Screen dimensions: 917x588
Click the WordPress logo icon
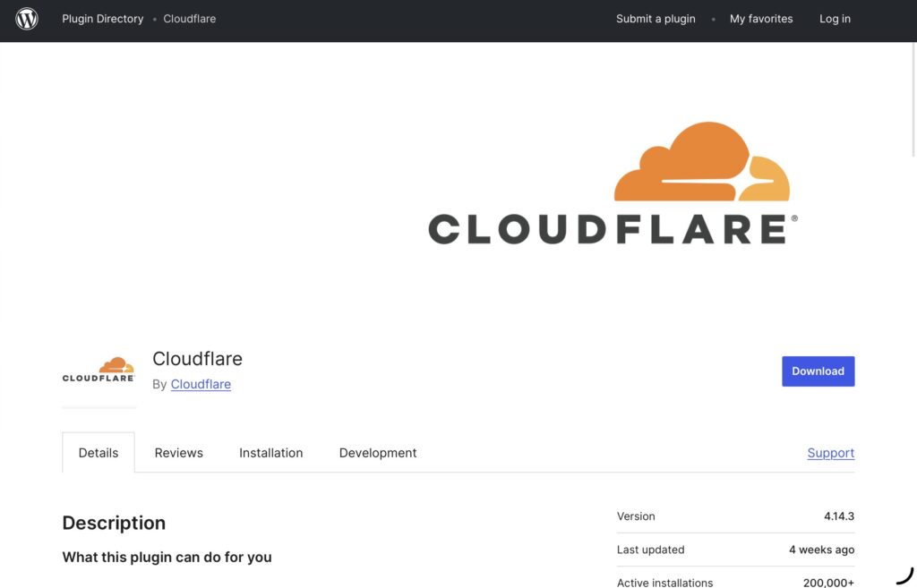click(x=27, y=19)
